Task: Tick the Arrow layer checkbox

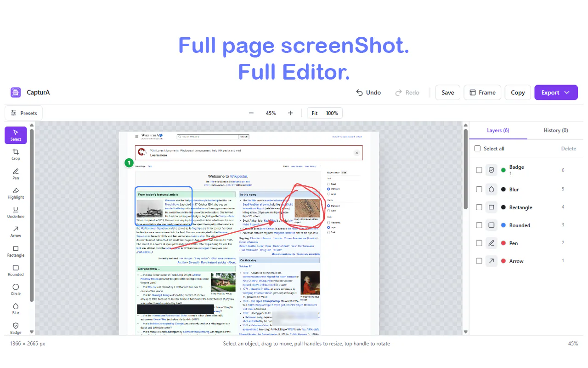Action: point(479,261)
